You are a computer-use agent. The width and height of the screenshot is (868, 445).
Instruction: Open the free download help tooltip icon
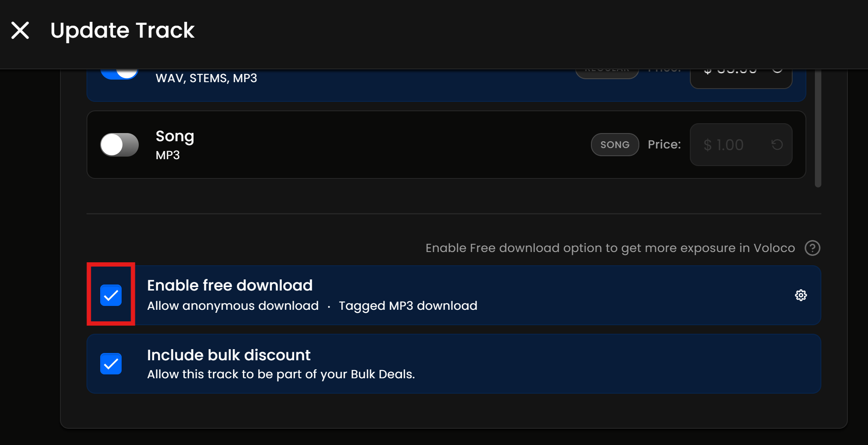812,248
